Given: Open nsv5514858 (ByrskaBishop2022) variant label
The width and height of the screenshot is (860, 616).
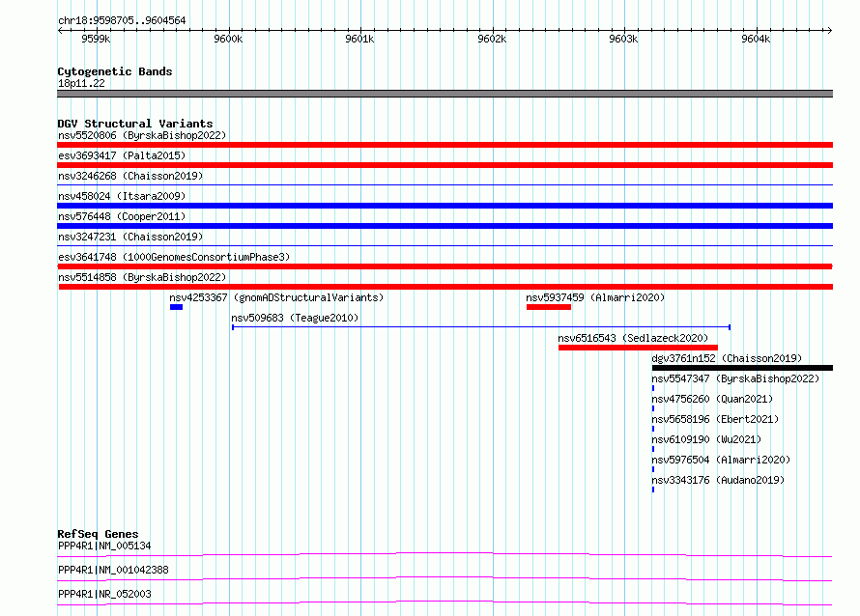Looking at the screenshot, I should click(142, 277).
